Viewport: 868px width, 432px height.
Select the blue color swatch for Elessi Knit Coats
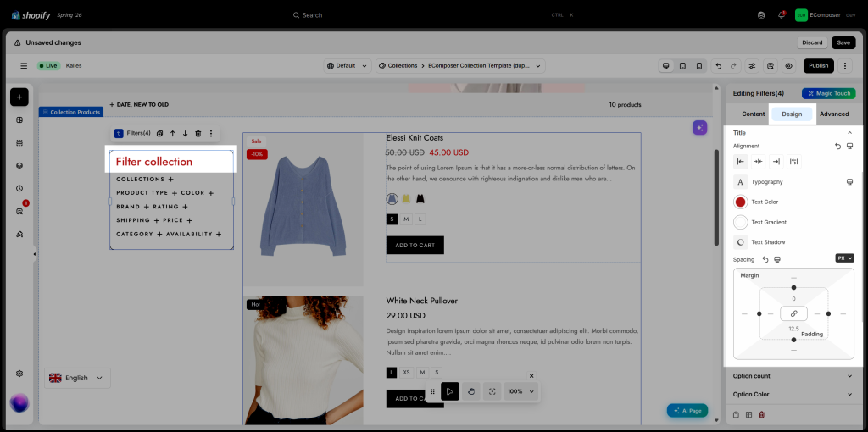pyautogui.click(x=392, y=198)
